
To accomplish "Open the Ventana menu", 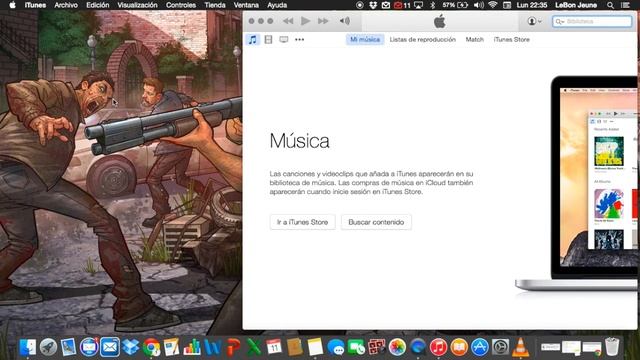I will pyautogui.click(x=246, y=5).
